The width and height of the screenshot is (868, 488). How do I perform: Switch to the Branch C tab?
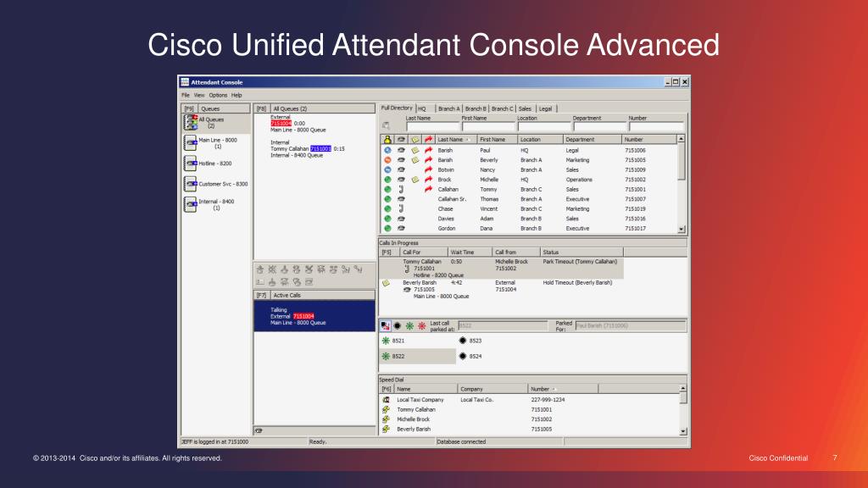point(502,109)
